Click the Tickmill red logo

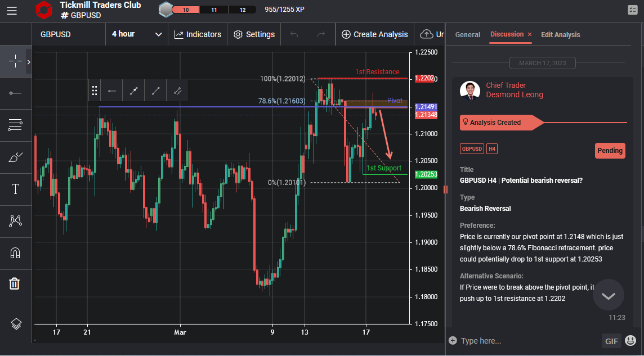click(x=43, y=10)
